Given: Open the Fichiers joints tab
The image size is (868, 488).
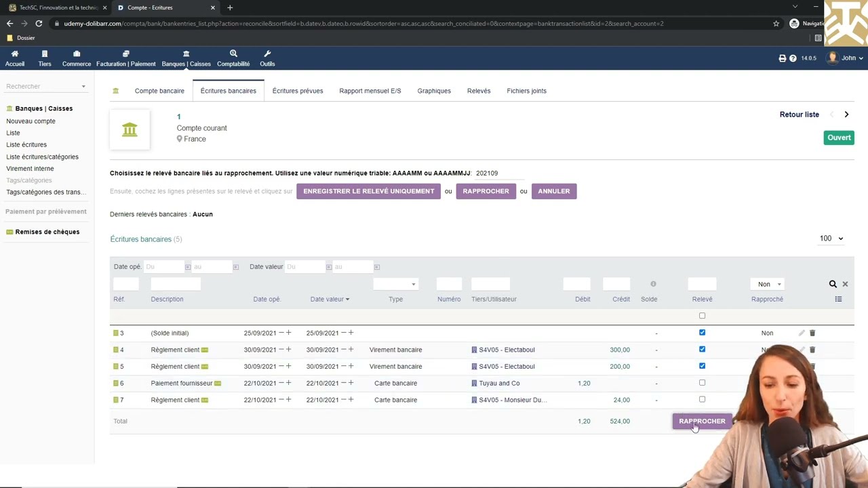Looking at the screenshot, I should (526, 91).
